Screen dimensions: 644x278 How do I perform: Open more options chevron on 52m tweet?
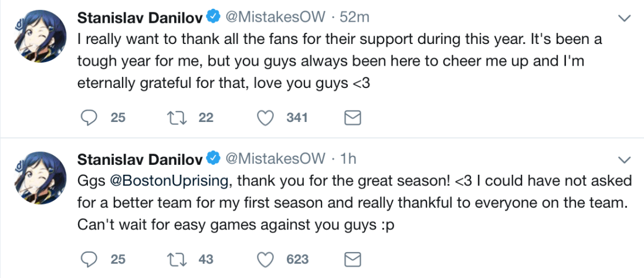(625, 19)
